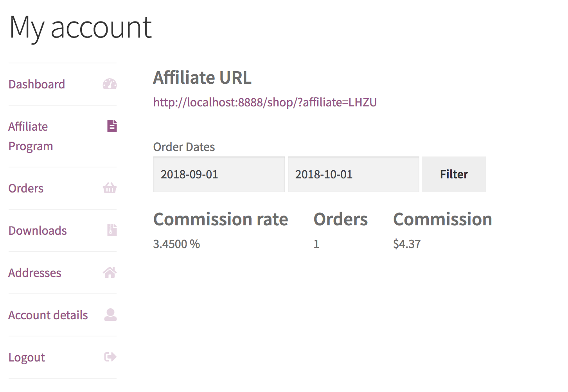This screenshot has width=568, height=392.
Task: Click the Addresses home icon
Action: pyautogui.click(x=110, y=272)
